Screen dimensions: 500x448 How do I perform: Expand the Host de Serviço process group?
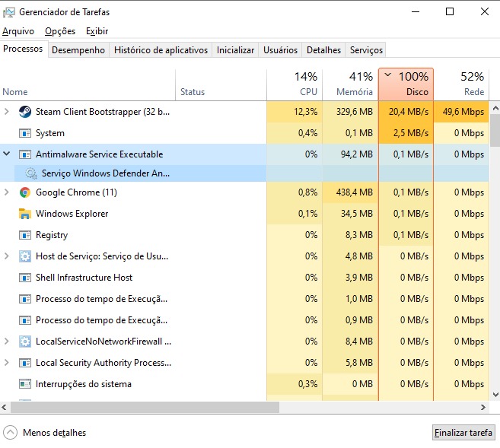pyautogui.click(x=6, y=256)
